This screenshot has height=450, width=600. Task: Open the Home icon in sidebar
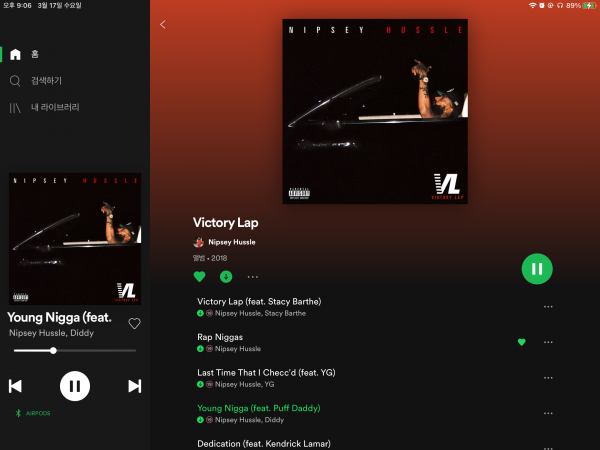point(15,54)
